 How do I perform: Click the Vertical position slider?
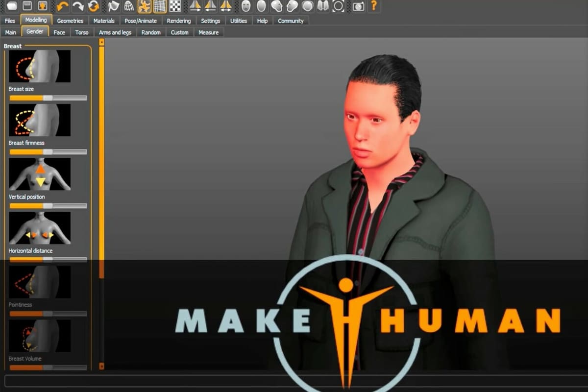click(48, 206)
